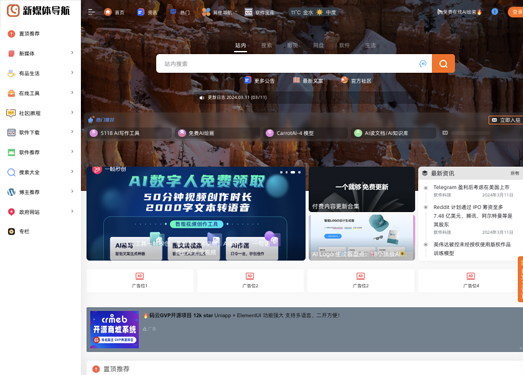Click the crmeb 开源商城系统 ad image
523x375 pixels.
point(114,330)
